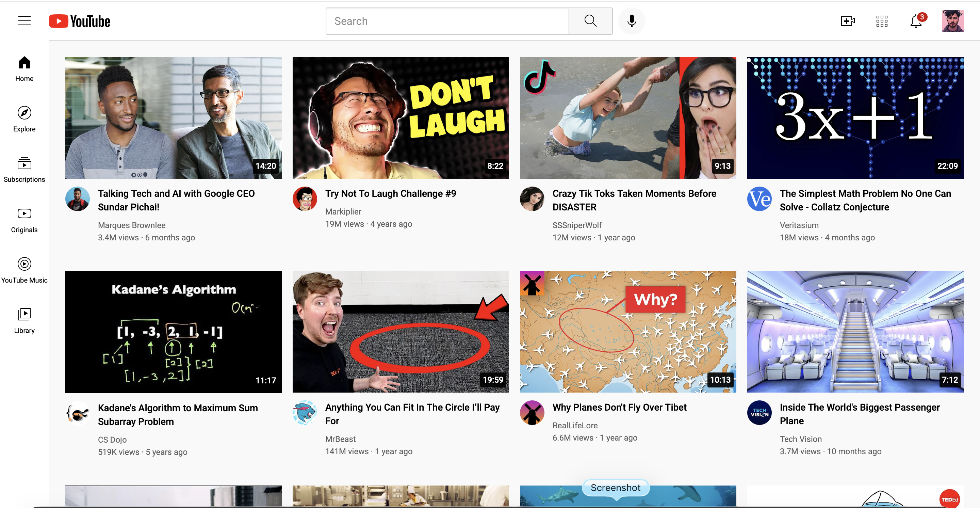Open RealLifeLore channel avatar

(532, 412)
